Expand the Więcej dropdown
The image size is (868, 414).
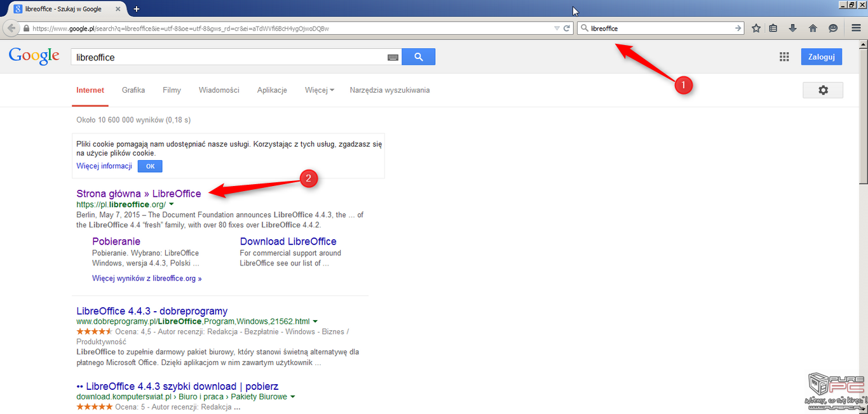click(x=320, y=90)
